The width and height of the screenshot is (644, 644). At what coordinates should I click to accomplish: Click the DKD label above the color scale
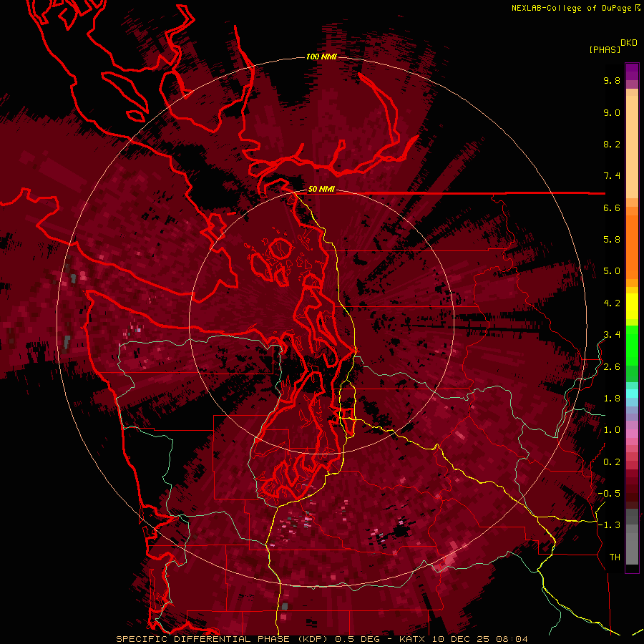[629, 43]
